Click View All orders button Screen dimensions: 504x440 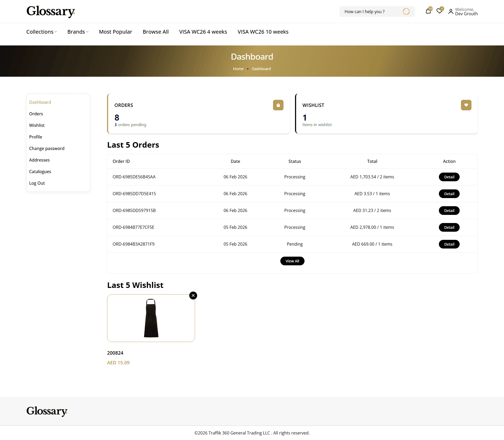292,261
